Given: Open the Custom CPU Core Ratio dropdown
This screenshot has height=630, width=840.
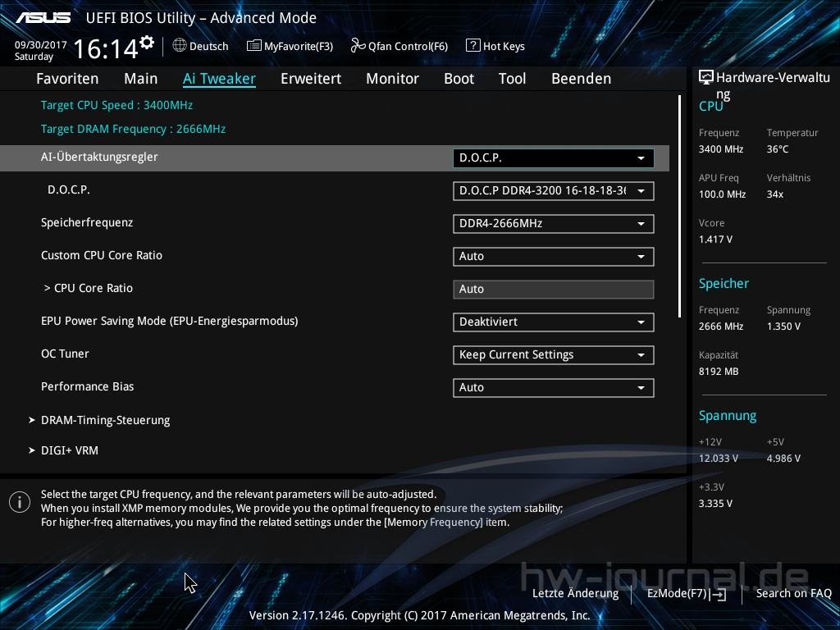Looking at the screenshot, I should 554,256.
